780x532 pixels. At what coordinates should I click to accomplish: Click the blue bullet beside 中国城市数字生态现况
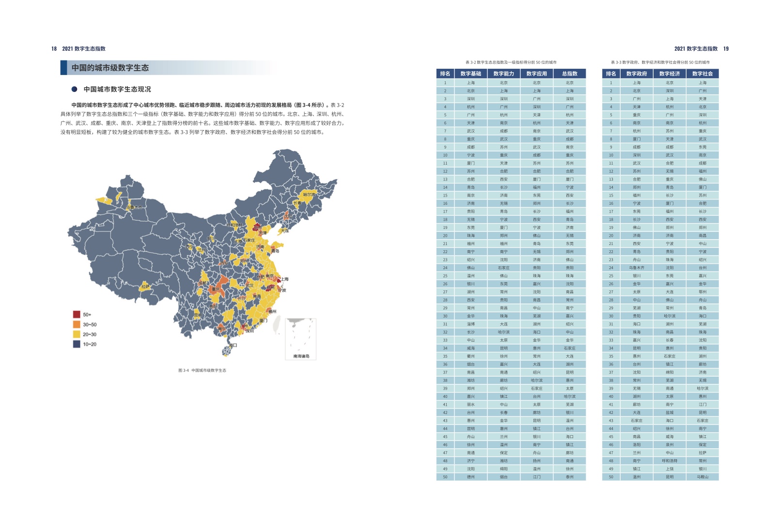pos(74,89)
